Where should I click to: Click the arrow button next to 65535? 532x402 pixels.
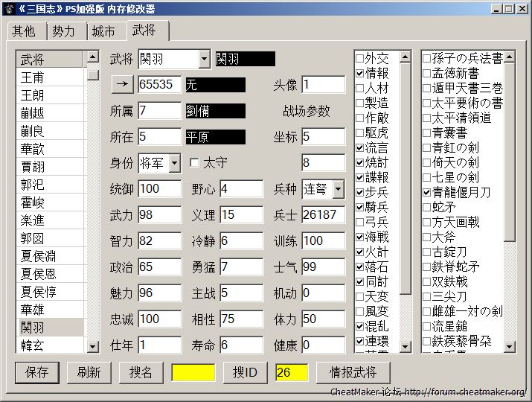point(121,85)
